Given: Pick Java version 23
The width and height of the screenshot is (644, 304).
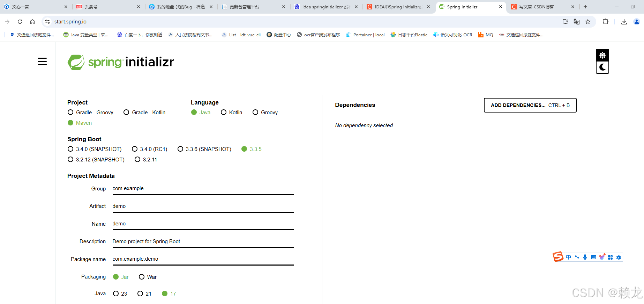Looking at the screenshot, I should coord(120,294).
